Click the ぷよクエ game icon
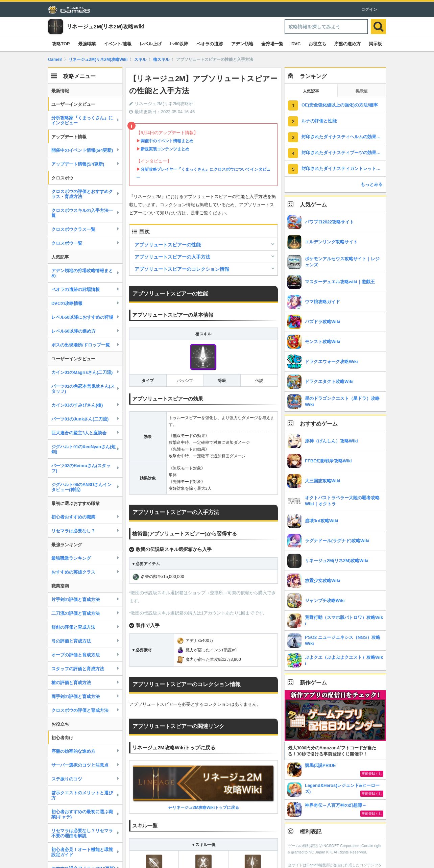 294,660
